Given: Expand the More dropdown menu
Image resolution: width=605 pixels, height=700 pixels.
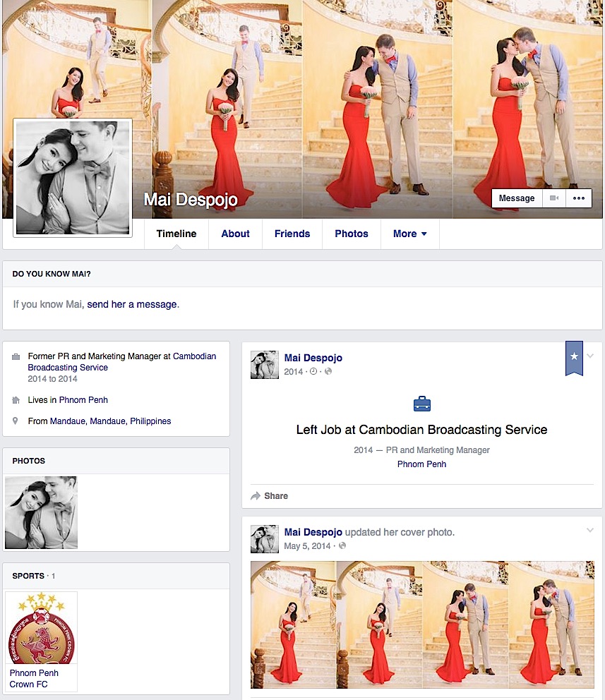Looking at the screenshot, I should coord(410,234).
